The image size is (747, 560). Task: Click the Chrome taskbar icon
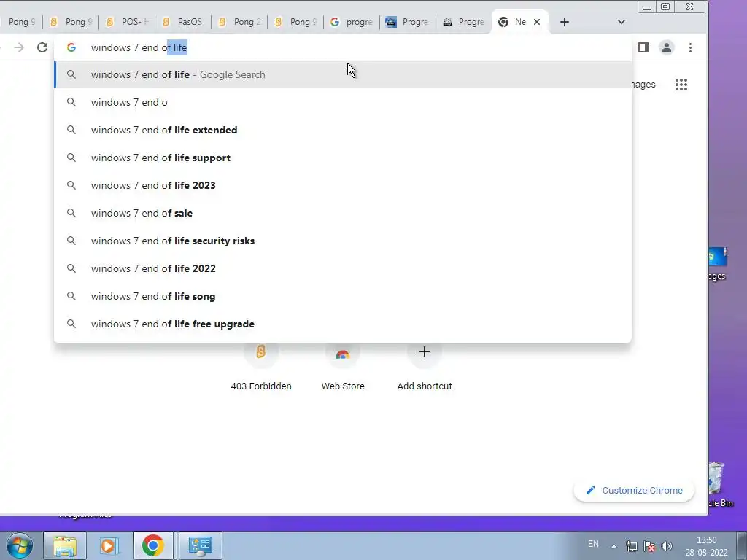pyautogui.click(x=153, y=545)
